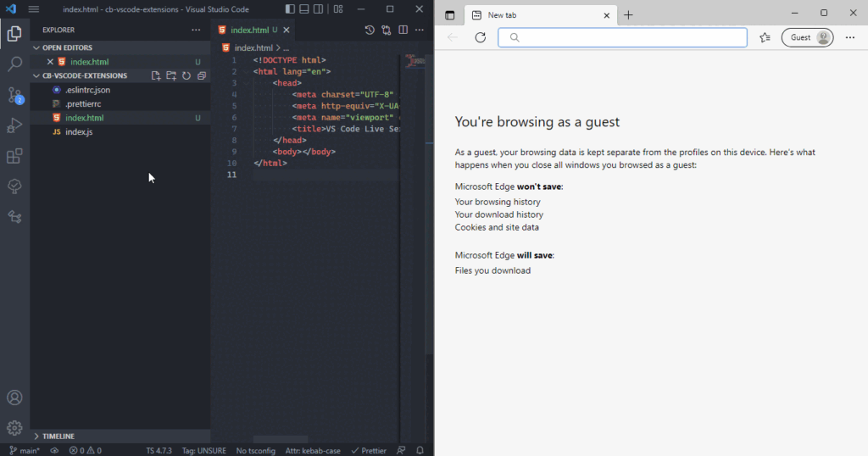Click the feedback icon in the status bar
This screenshot has width=868, height=456.
coord(401,450)
